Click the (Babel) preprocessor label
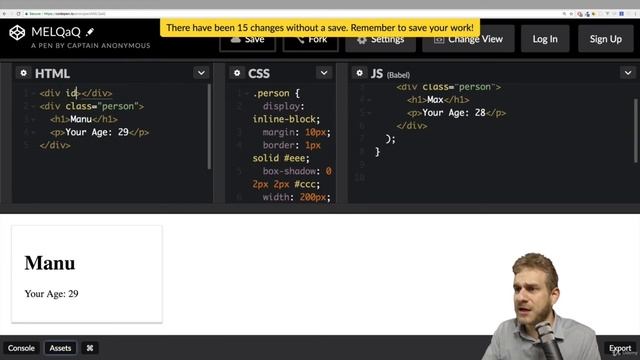Viewport: 640px width, 360px height. click(398, 75)
